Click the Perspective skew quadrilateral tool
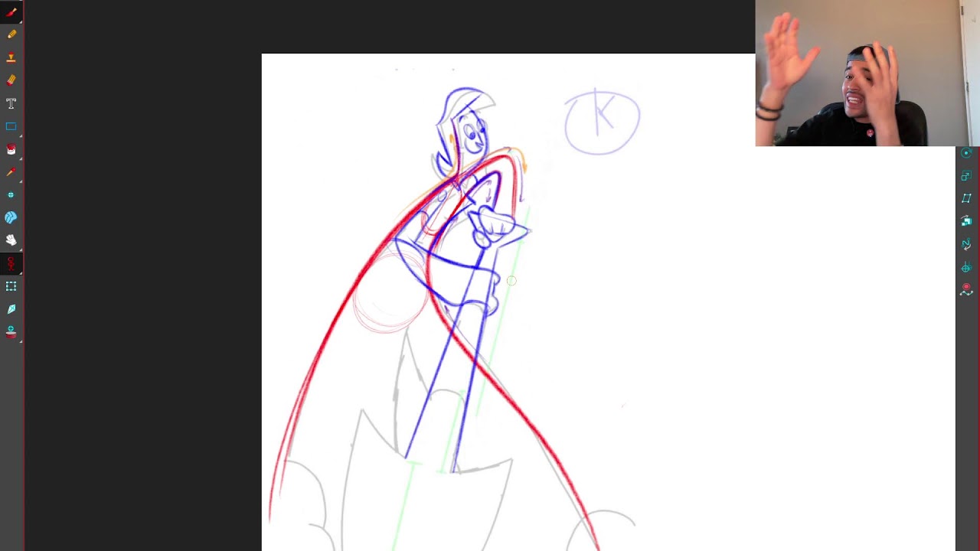This screenshot has height=551, width=980. 966,198
